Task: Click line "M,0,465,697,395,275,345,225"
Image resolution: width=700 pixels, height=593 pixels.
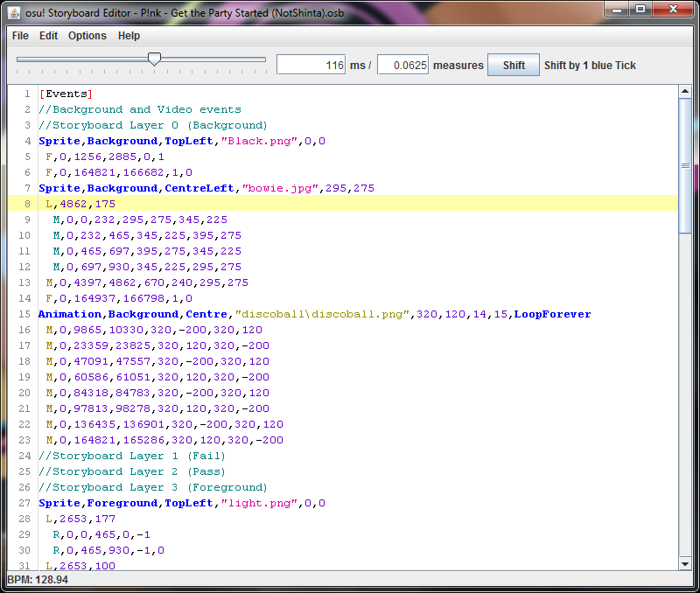Action: 147,251
